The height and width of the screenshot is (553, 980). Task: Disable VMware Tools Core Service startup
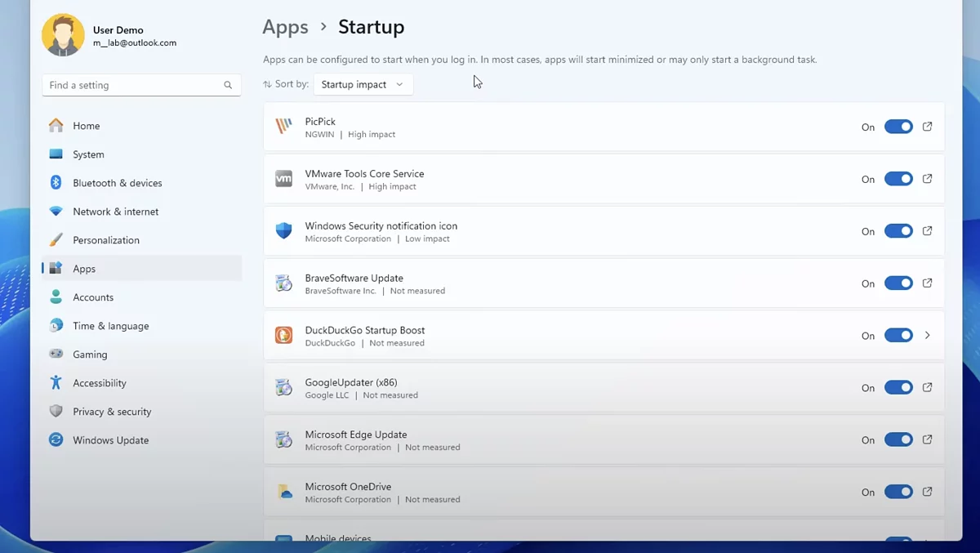pos(898,179)
